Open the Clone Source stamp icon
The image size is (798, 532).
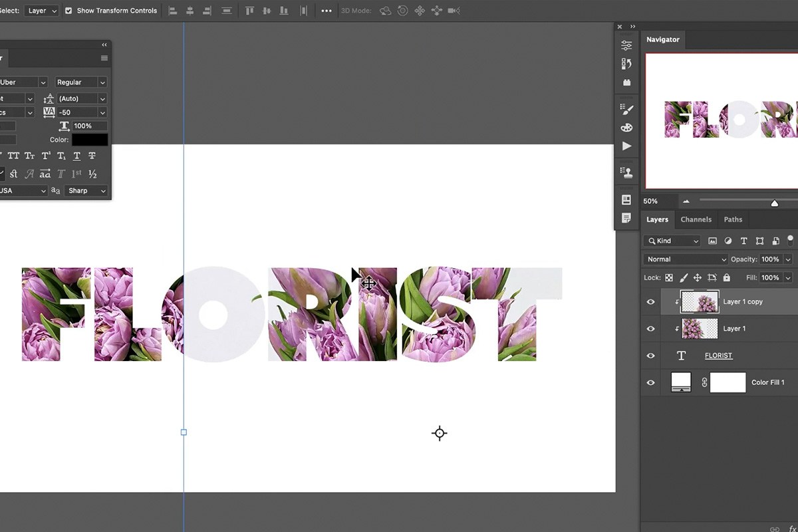626,172
